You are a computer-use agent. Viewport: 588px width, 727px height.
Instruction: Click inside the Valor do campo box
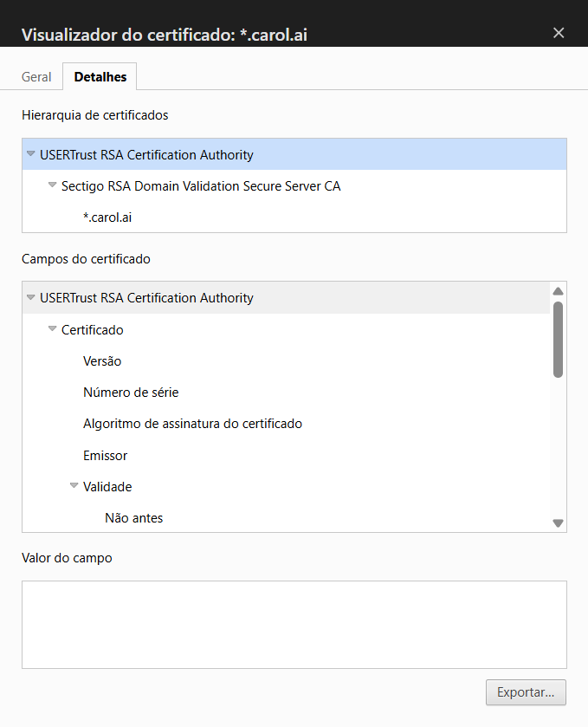[294, 624]
